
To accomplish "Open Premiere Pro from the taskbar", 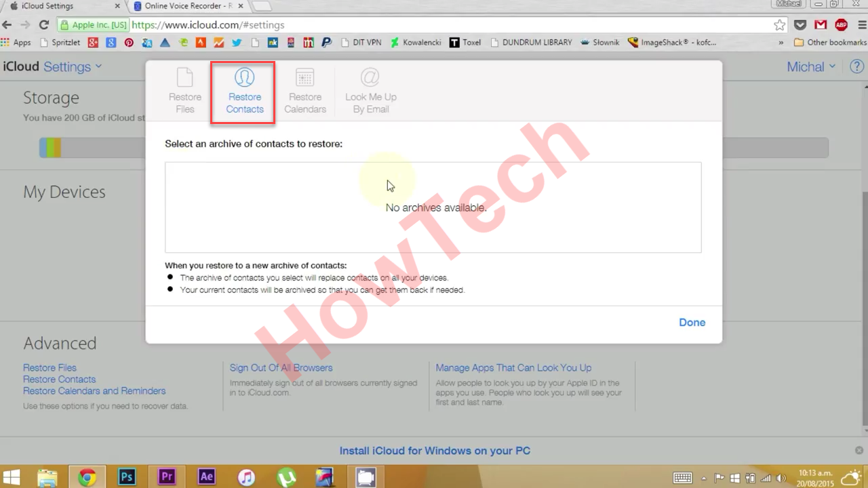I will coord(167,477).
